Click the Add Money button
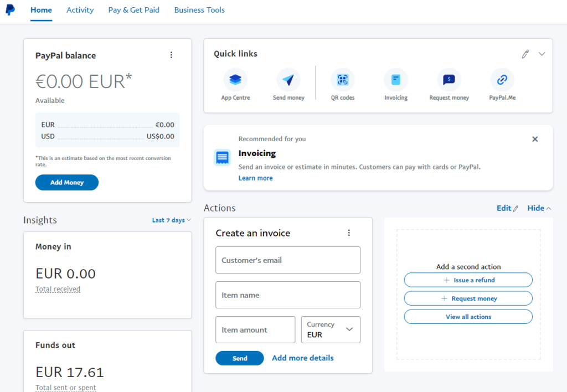Image resolution: width=567 pixels, height=392 pixels. click(66, 182)
